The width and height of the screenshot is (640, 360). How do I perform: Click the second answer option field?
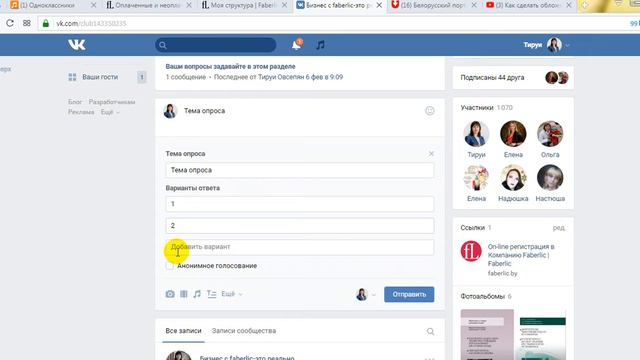click(300, 225)
